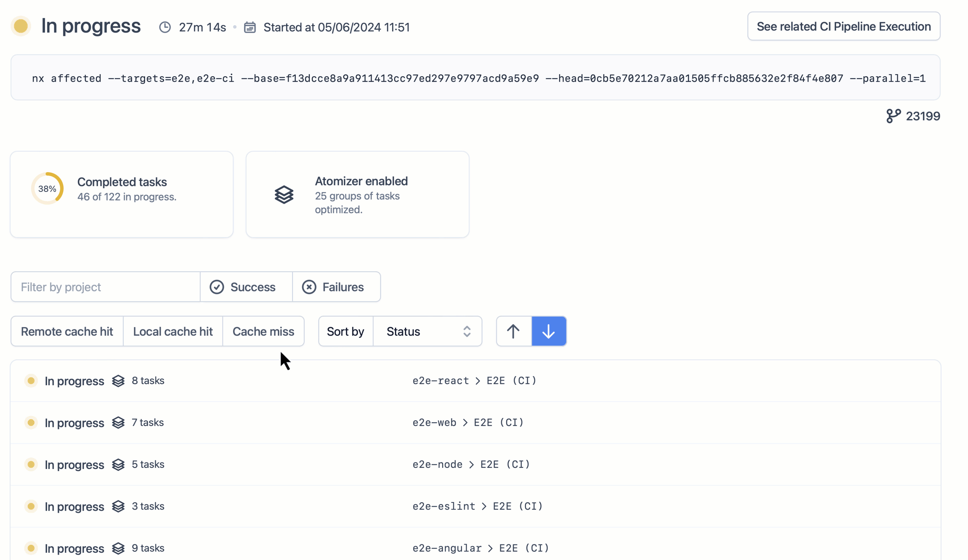The height and width of the screenshot is (560, 968).
Task: Switch sort order to ascending with arrow up
Action: coord(513,331)
